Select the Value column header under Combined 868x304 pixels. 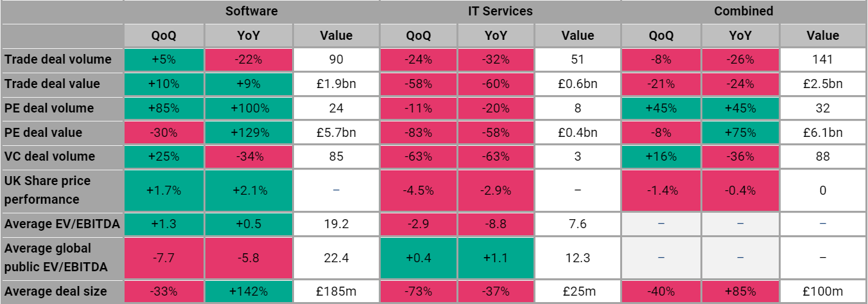822,35
